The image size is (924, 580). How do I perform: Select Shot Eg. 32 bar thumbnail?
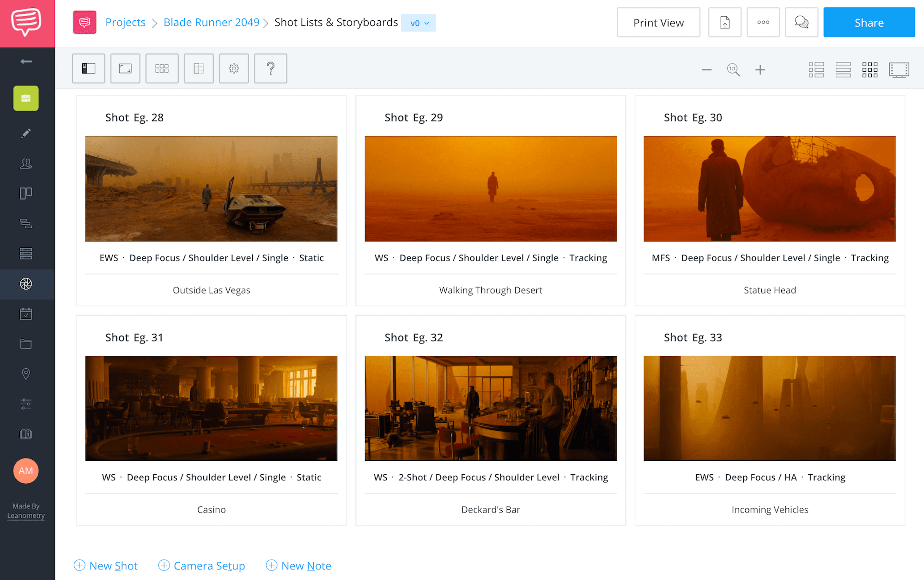click(x=491, y=408)
